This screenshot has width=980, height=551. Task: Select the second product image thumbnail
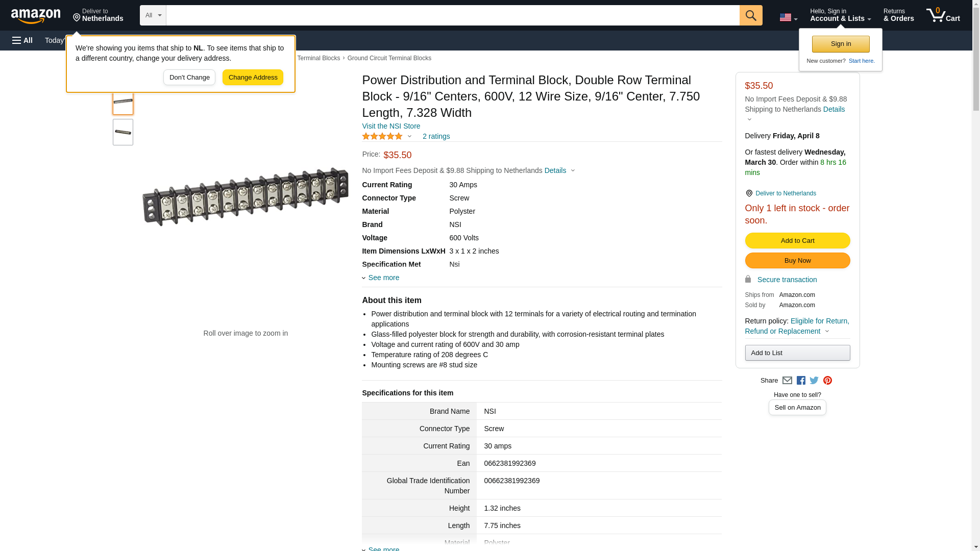coord(123,132)
